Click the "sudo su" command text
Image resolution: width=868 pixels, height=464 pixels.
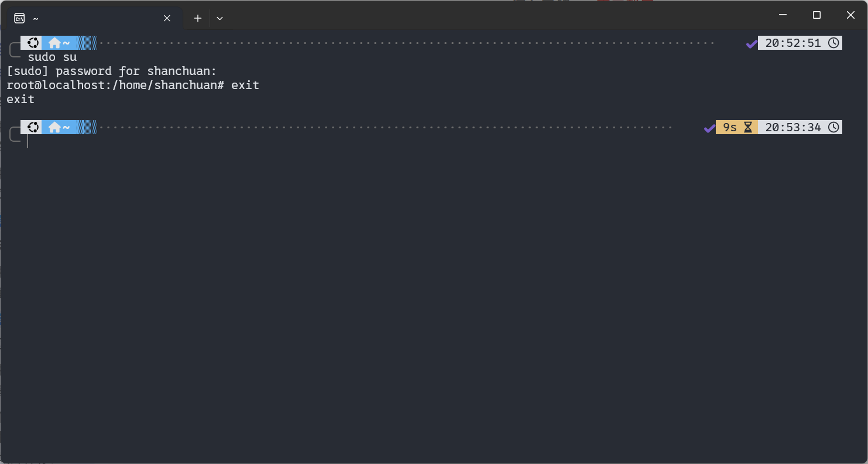coord(52,57)
